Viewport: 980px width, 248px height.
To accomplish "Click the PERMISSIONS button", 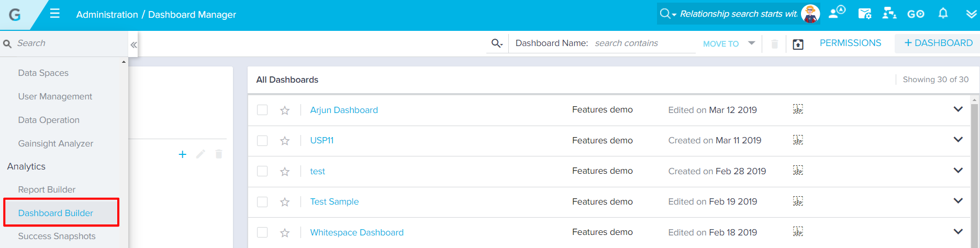I will click(850, 43).
